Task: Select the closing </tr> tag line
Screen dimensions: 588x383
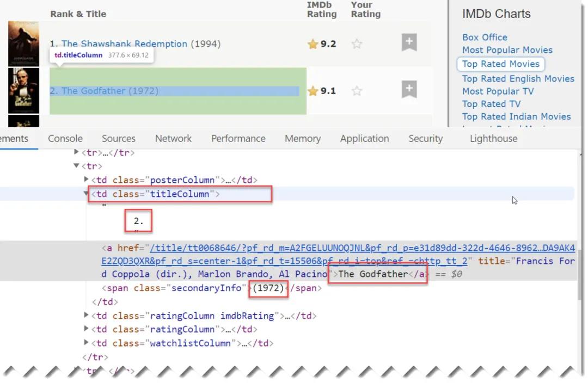Action: [95, 357]
